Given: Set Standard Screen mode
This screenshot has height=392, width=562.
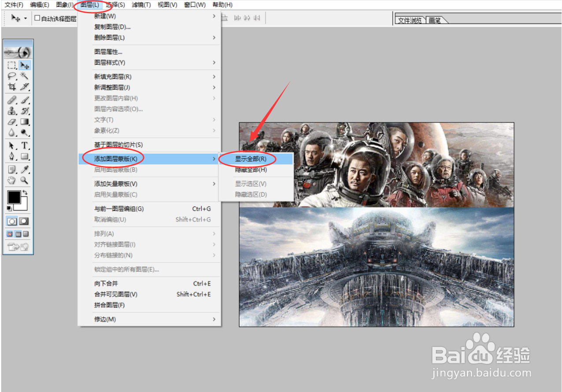Looking at the screenshot, I should (x=10, y=234).
